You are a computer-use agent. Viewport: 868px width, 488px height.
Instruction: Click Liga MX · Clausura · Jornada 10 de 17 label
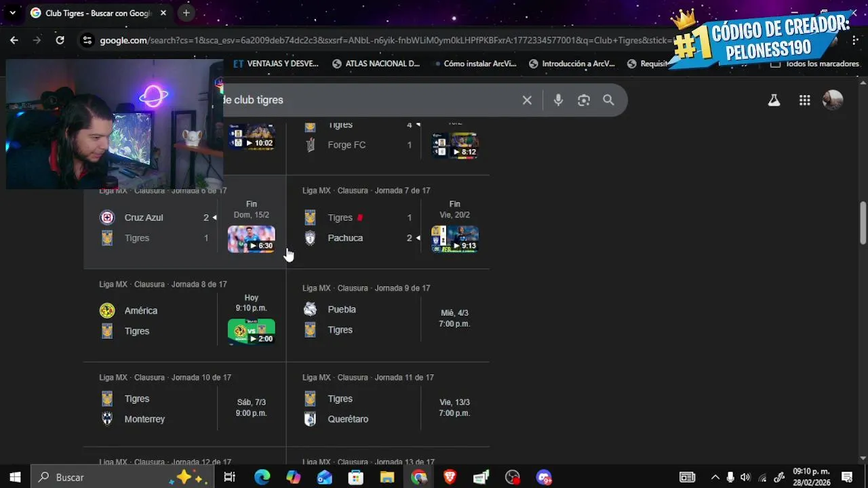click(x=165, y=378)
